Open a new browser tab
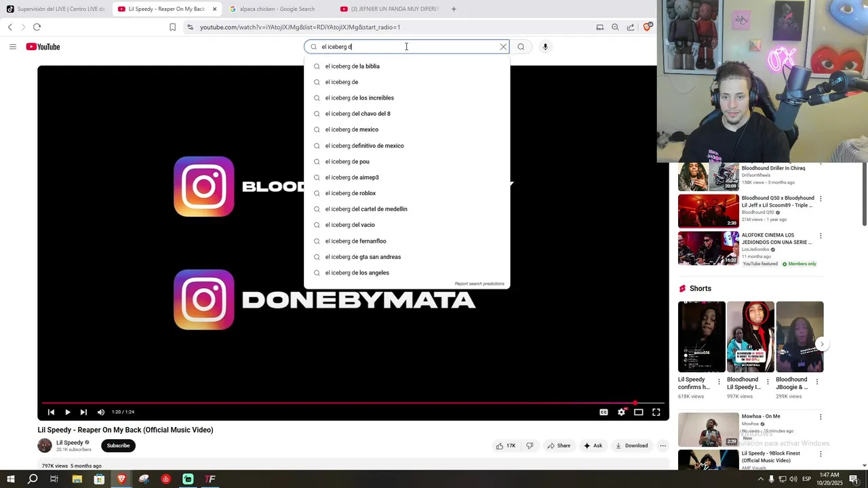868x488 pixels. coord(454,9)
